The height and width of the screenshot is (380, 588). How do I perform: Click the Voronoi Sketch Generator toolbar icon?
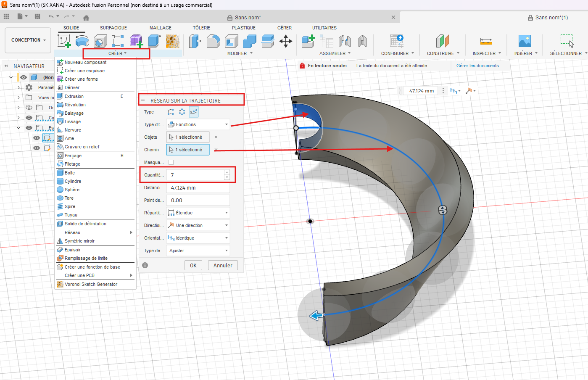172,41
